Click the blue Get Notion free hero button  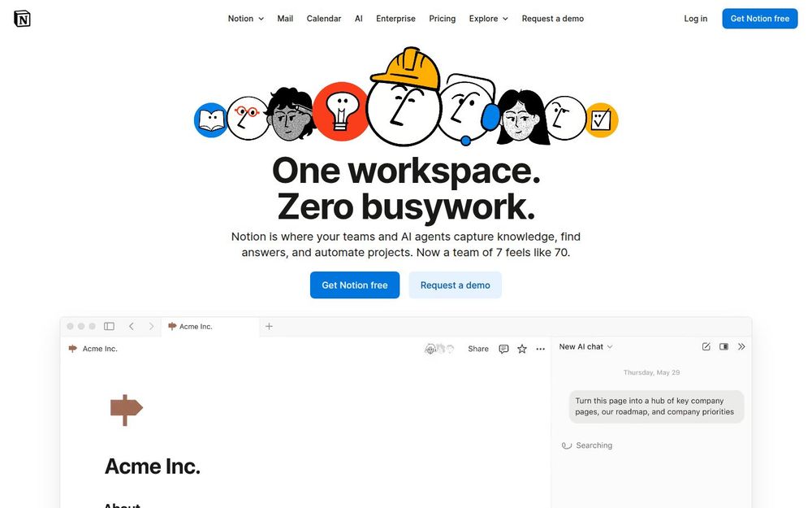pyautogui.click(x=355, y=285)
